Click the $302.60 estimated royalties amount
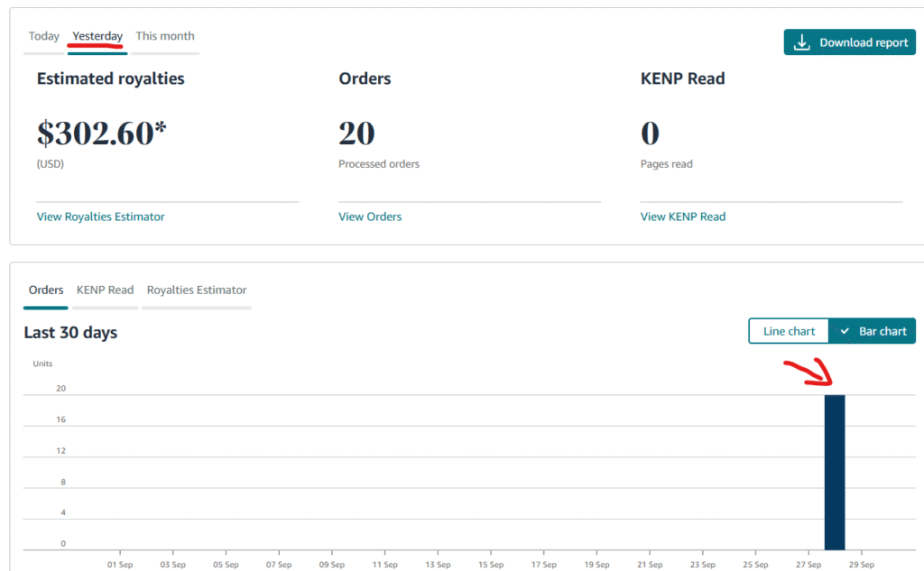The width and height of the screenshot is (924, 571). pyautogui.click(x=102, y=134)
